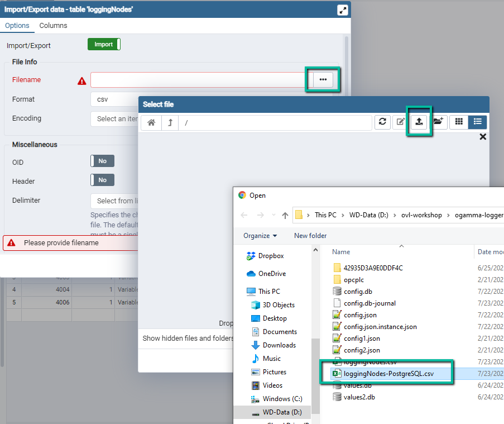
Task: Toggle the Import/Export switch
Action: [x=104, y=45]
